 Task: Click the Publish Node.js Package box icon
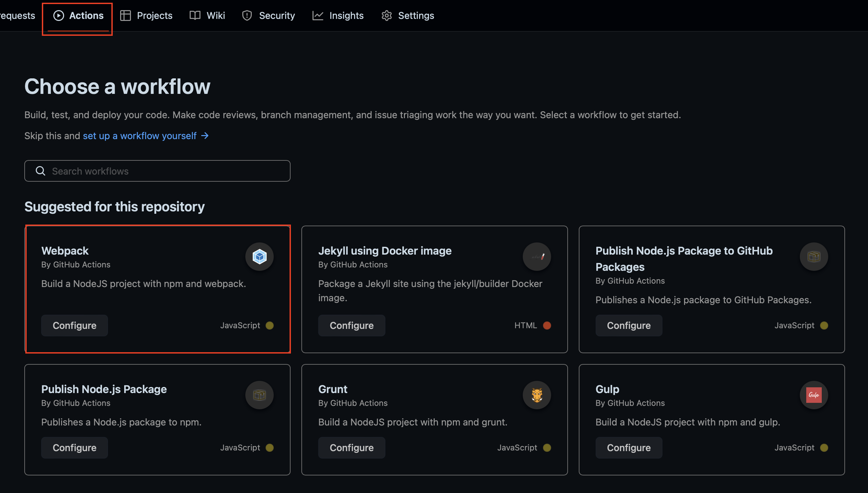260,395
